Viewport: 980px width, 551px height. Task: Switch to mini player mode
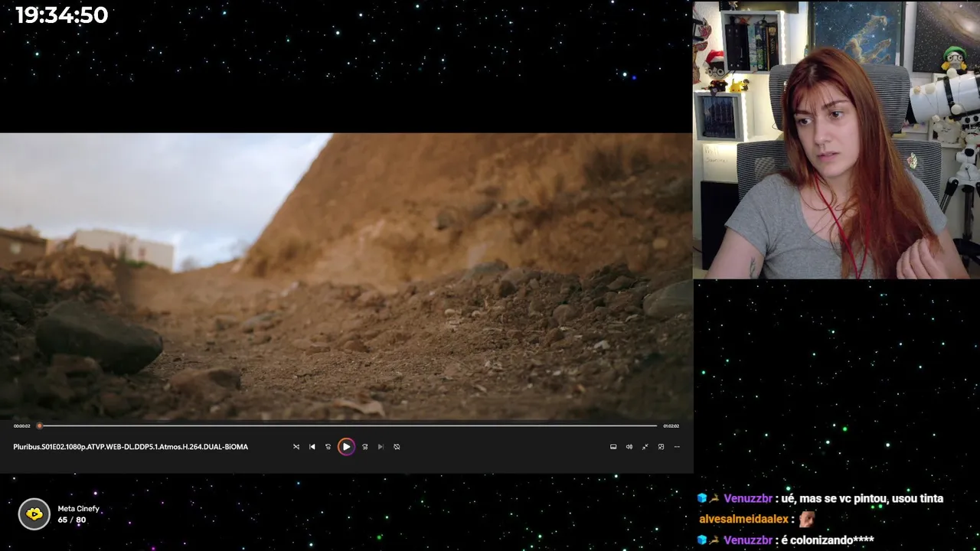pyautogui.click(x=661, y=447)
